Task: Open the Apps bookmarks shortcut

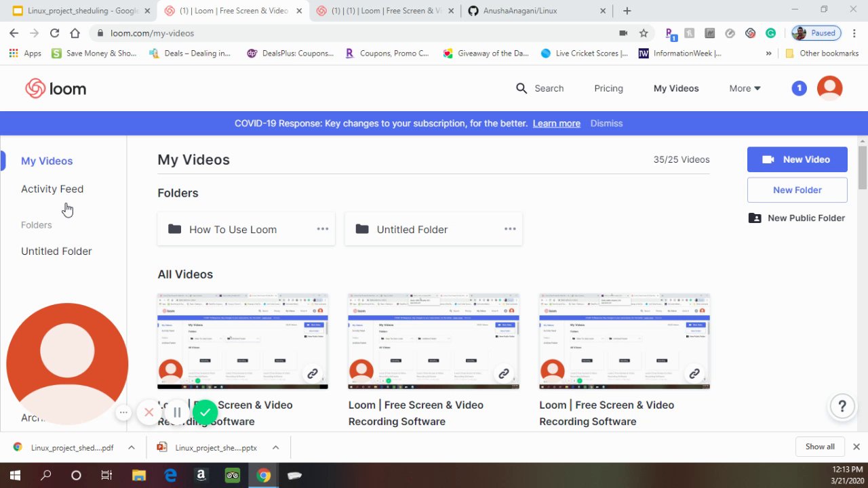Action: (x=25, y=53)
